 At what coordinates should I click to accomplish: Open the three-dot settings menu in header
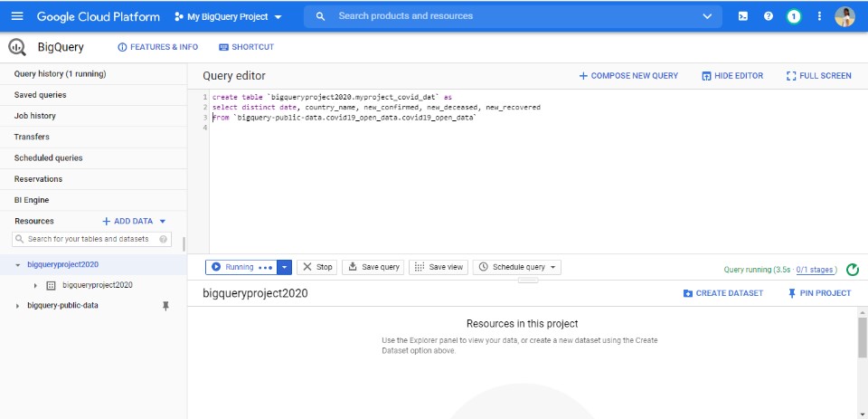click(x=819, y=16)
